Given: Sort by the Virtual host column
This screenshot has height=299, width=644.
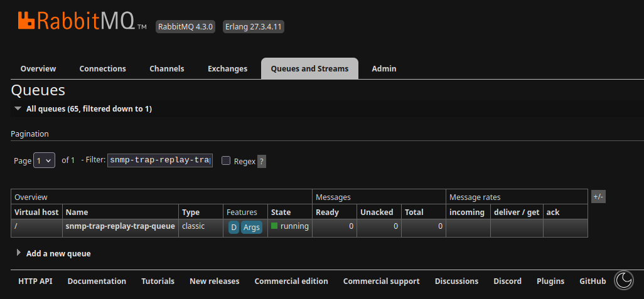Looking at the screenshot, I should pyautogui.click(x=38, y=212).
